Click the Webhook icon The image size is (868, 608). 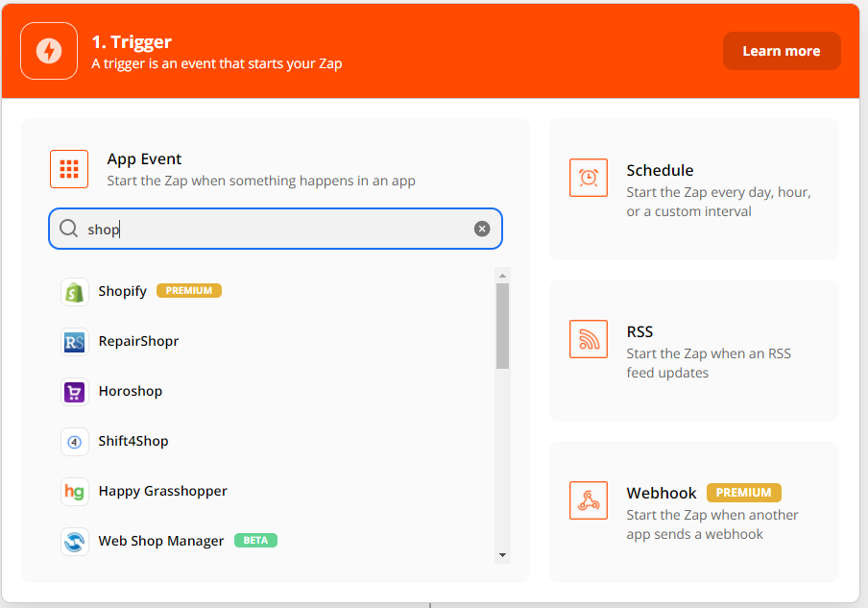click(x=589, y=500)
